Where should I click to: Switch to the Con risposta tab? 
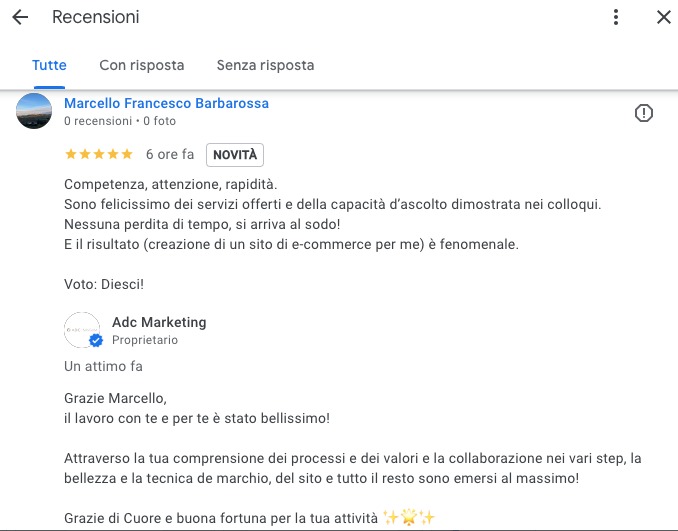(142, 65)
